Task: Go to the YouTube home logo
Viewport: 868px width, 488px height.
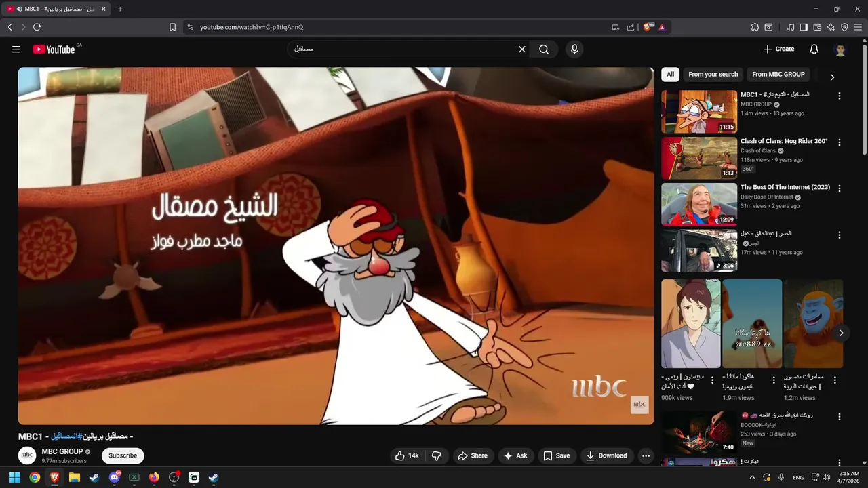Action: click(54, 49)
